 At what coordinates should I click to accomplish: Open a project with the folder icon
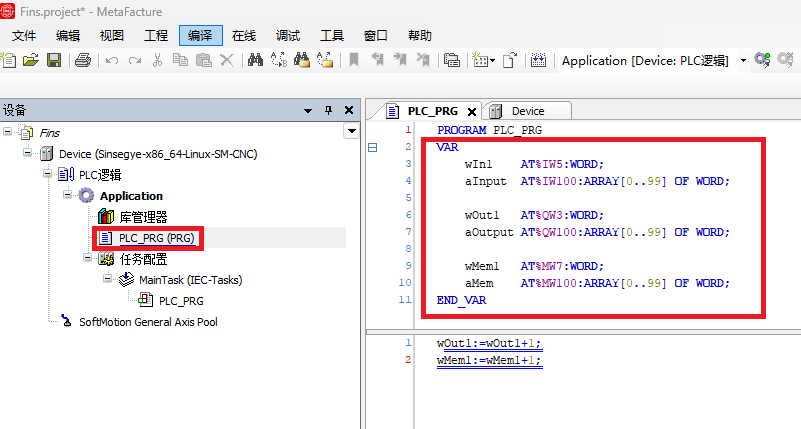tap(31, 61)
